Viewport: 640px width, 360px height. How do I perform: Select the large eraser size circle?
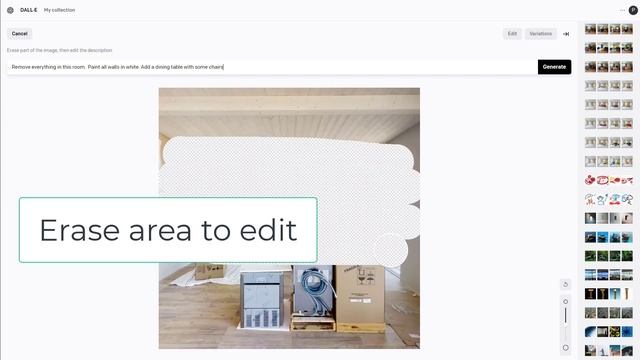point(565,348)
